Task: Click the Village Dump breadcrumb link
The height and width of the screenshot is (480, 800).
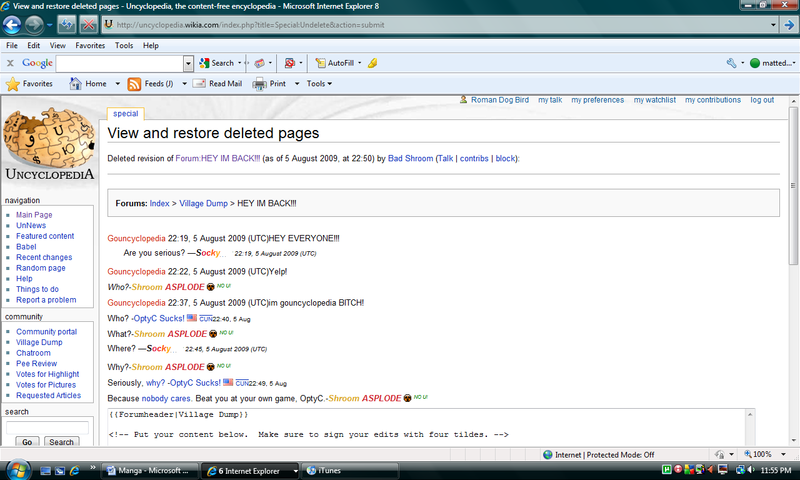Action: click(x=203, y=203)
